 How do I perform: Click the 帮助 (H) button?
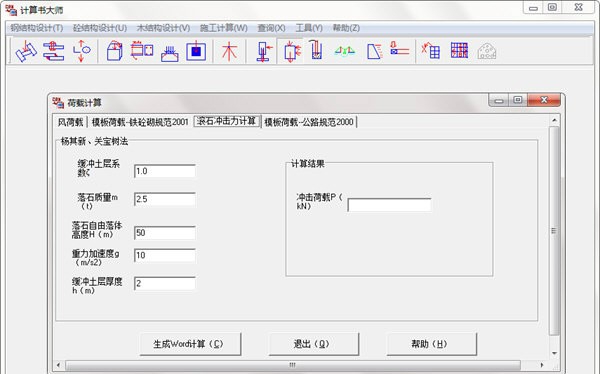(432, 344)
